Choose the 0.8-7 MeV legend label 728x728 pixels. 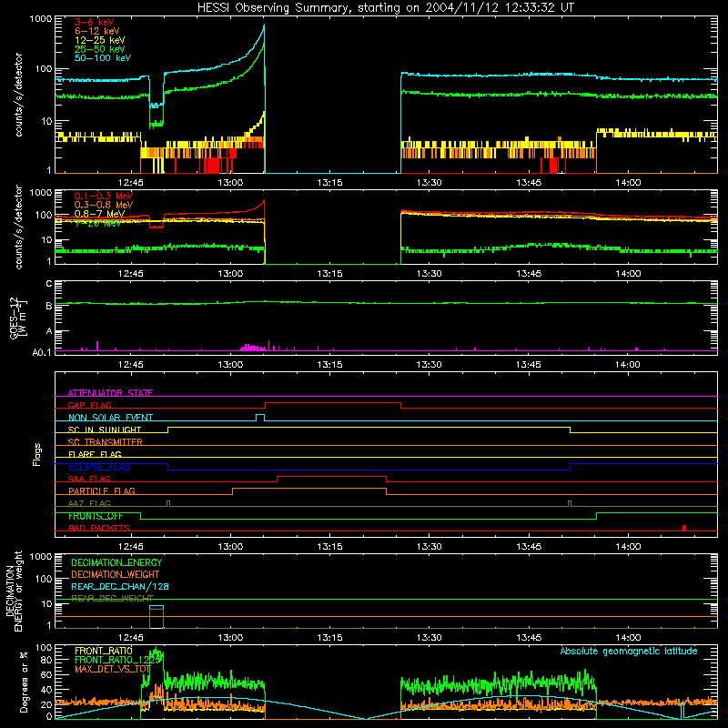(100, 214)
